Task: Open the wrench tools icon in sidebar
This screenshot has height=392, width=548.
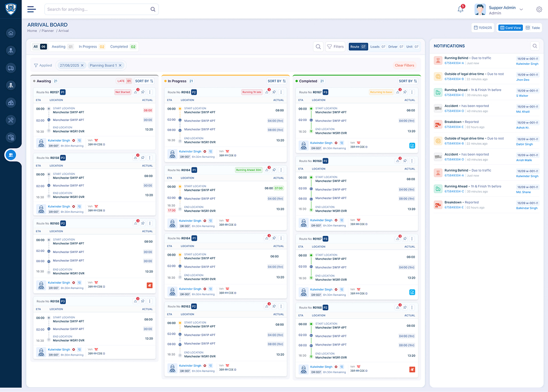Action: (x=11, y=120)
